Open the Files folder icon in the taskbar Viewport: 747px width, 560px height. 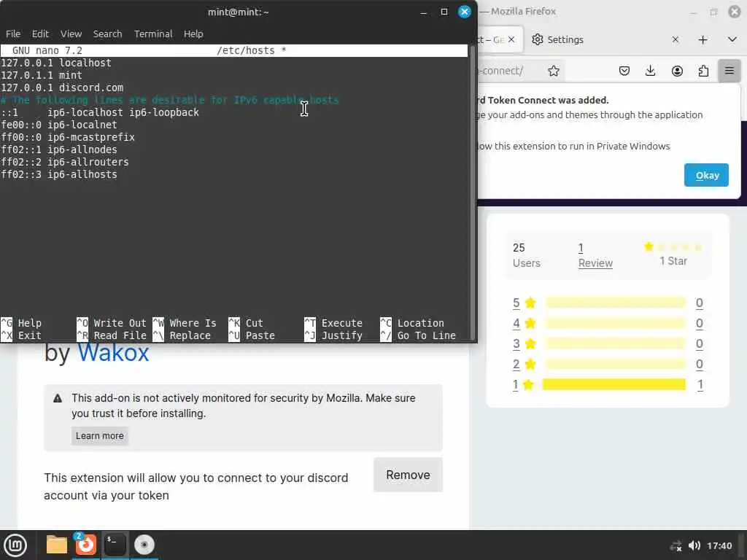tap(57, 545)
